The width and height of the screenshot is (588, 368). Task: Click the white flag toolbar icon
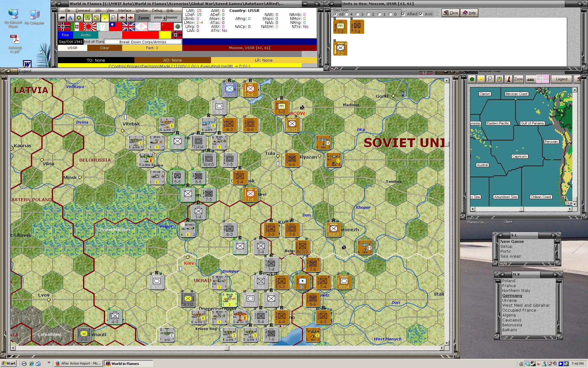click(113, 18)
